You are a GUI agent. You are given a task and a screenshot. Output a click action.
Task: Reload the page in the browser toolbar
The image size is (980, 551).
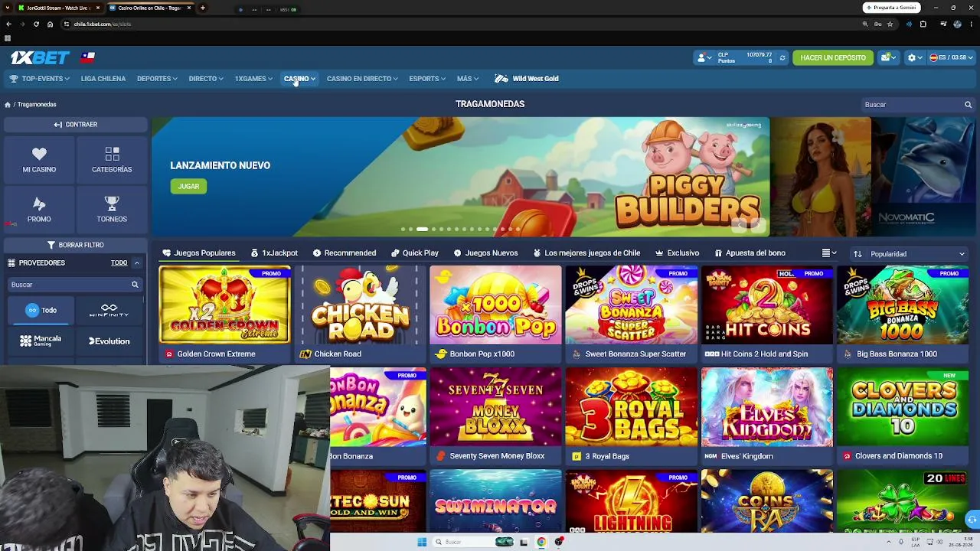(x=36, y=24)
